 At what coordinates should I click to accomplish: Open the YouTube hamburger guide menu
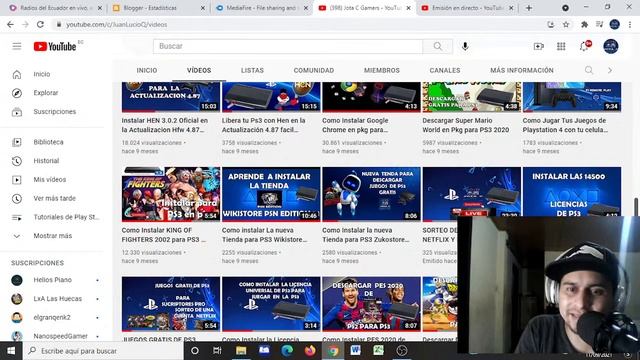pos(17,46)
